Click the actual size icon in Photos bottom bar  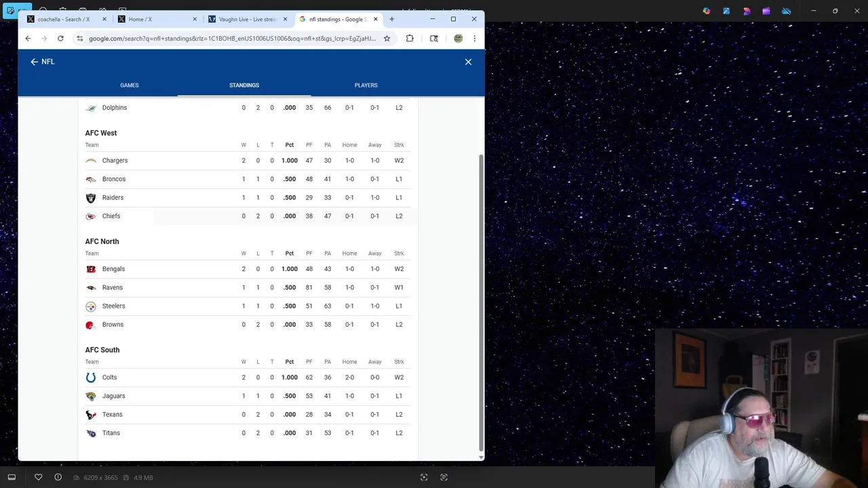coord(443,477)
